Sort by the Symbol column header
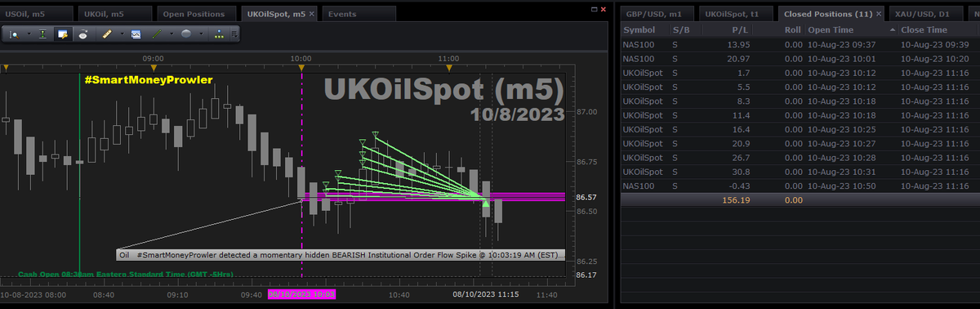 coord(644,30)
